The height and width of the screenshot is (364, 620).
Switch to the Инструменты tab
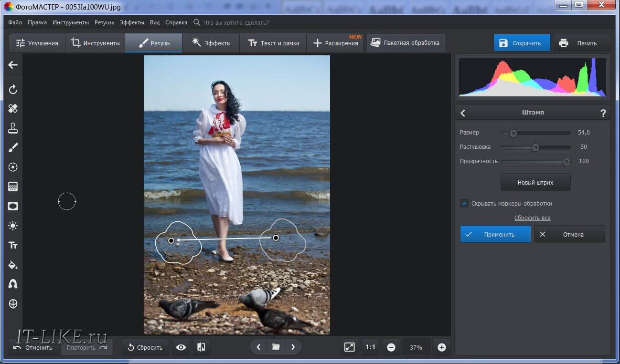pos(96,43)
